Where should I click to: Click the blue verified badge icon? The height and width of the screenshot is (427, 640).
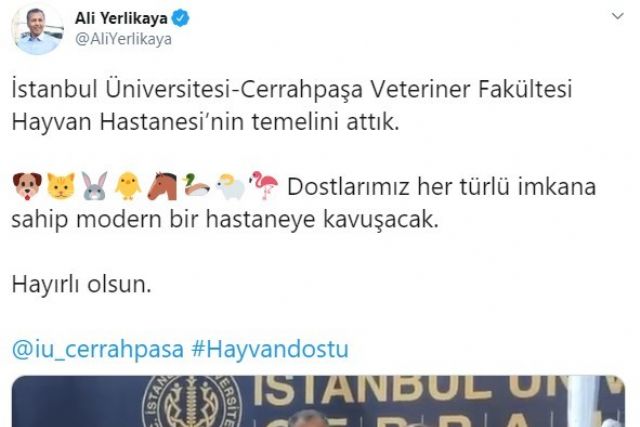[x=180, y=18]
